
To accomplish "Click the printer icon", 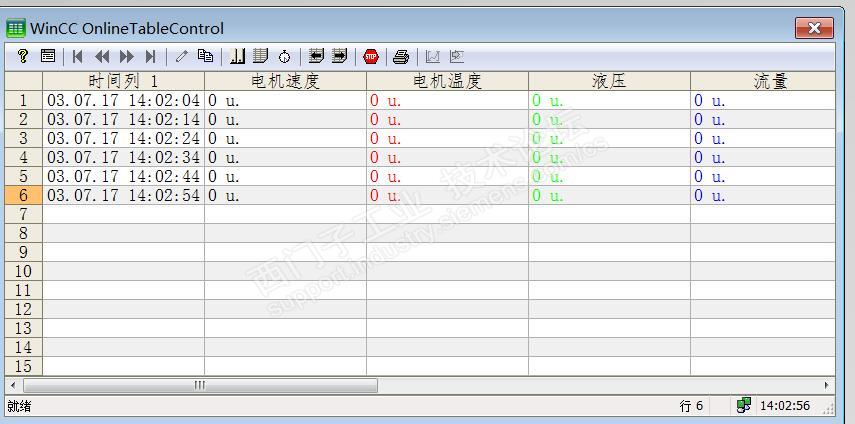I will pyautogui.click(x=401, y=57).
